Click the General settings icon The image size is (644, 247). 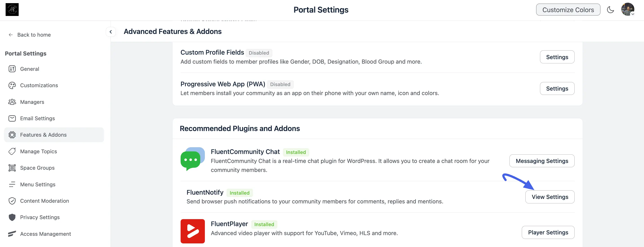point(12,69)
